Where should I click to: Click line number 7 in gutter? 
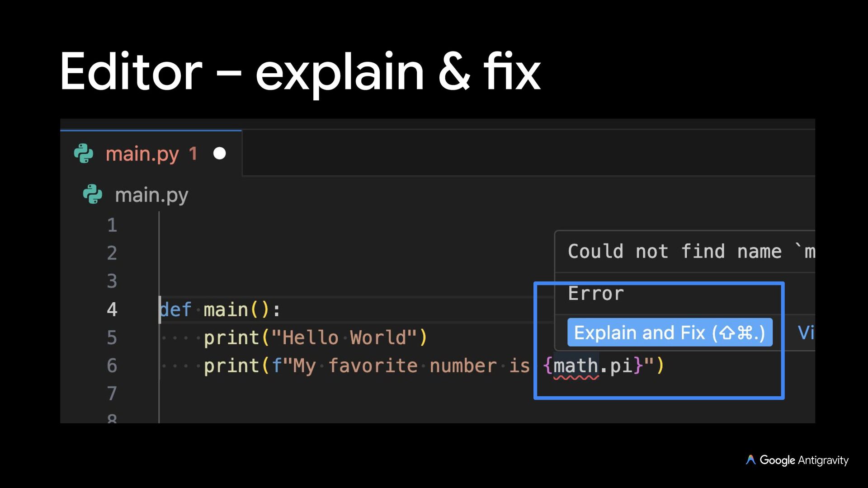[112, 394]
